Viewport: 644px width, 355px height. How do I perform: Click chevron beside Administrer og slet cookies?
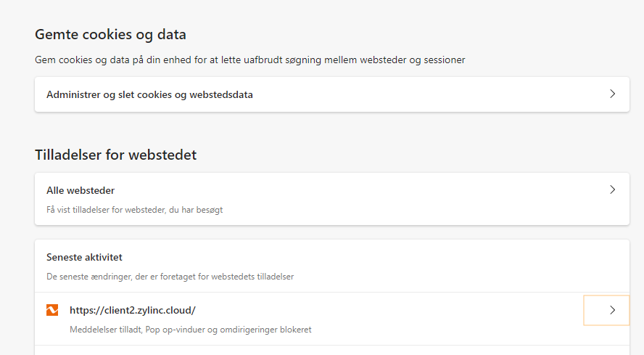pyautogui.click(x=612, y=94)
